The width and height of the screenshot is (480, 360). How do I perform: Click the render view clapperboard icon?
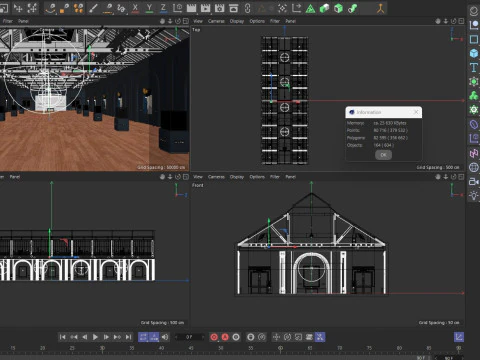pos(191,8)
